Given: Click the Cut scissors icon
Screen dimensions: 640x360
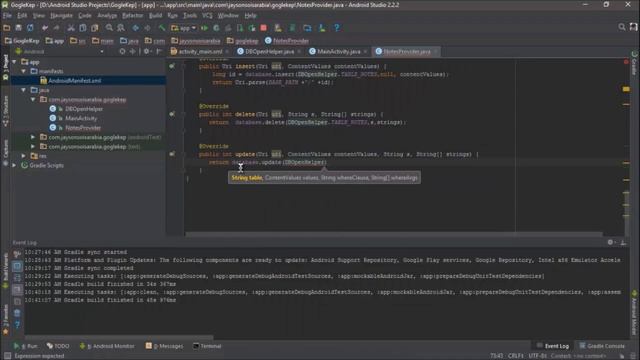Looking at the screenshot, I should (x=71, y=28).
